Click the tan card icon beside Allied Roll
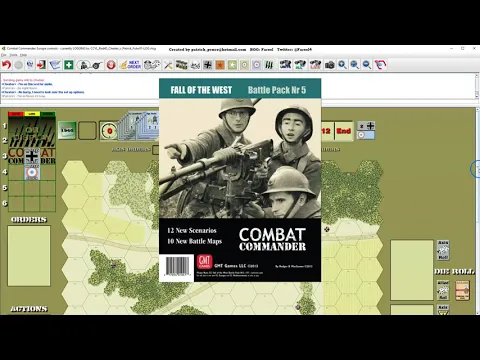 click(462, 290)
